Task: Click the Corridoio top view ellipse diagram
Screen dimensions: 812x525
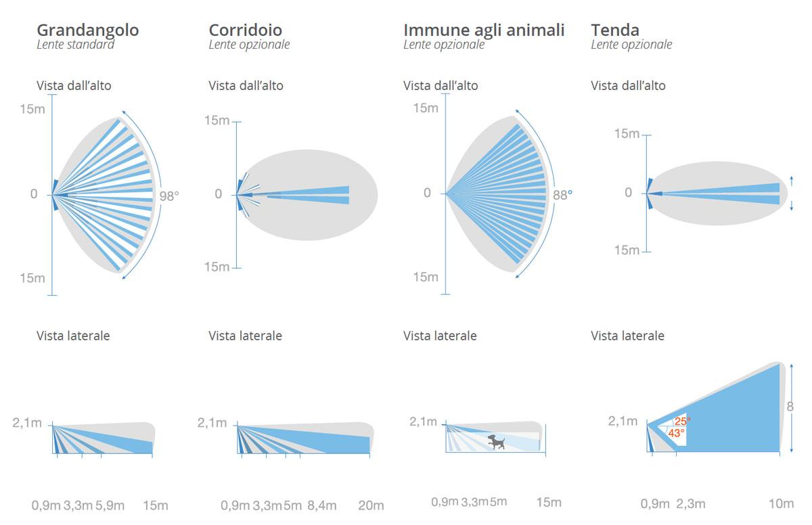Action: coord(307,195)
